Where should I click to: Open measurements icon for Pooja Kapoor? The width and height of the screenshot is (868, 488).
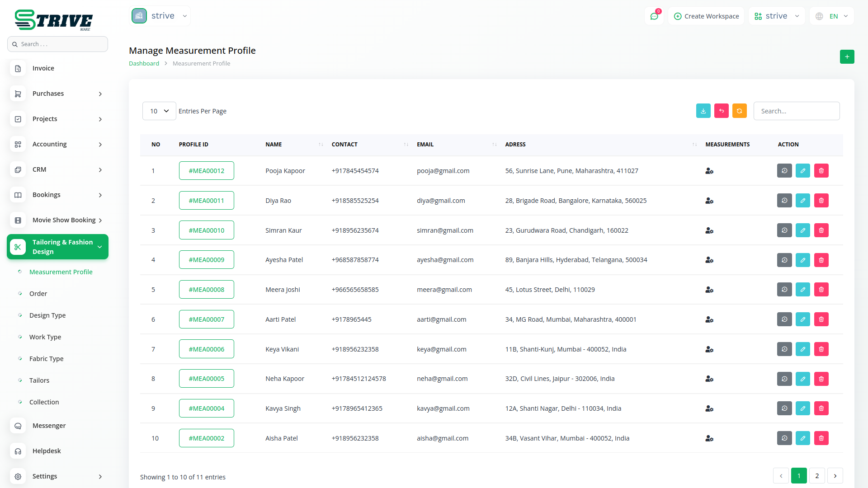[709, 171]
